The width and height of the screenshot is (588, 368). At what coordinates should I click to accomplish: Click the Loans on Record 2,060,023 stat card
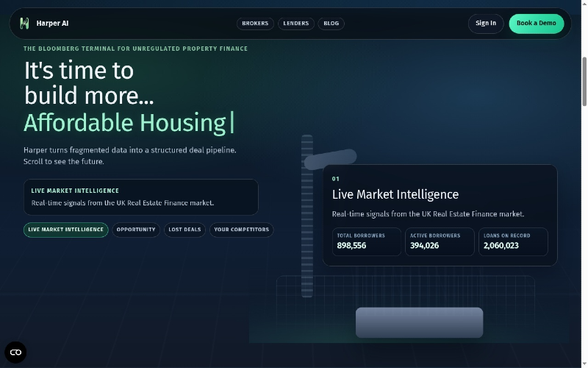(513, 241)
